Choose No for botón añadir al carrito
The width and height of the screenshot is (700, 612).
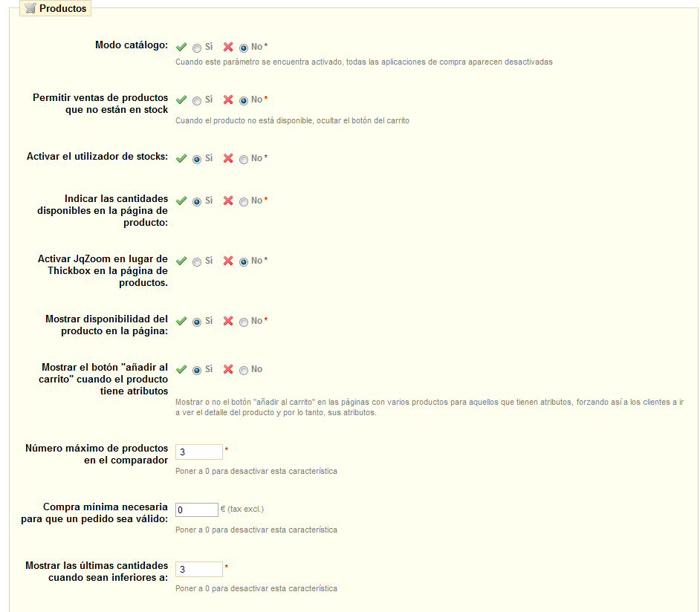(243, 370)
